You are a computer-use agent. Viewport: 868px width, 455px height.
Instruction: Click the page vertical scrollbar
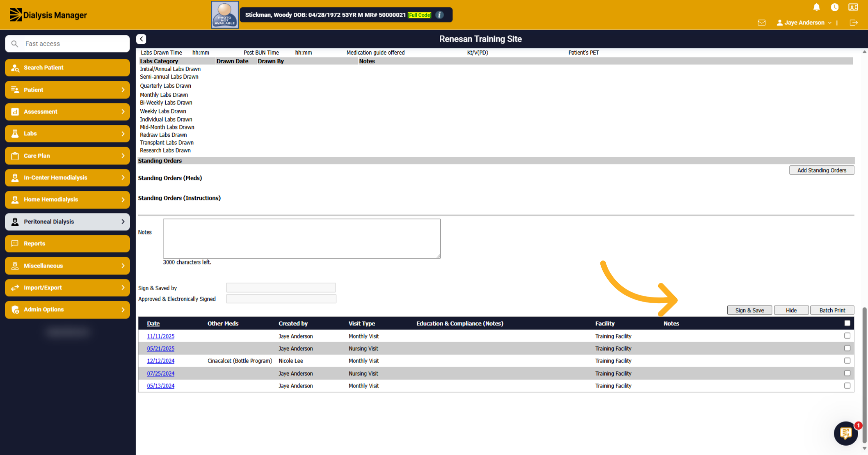(x=864, y=375)
